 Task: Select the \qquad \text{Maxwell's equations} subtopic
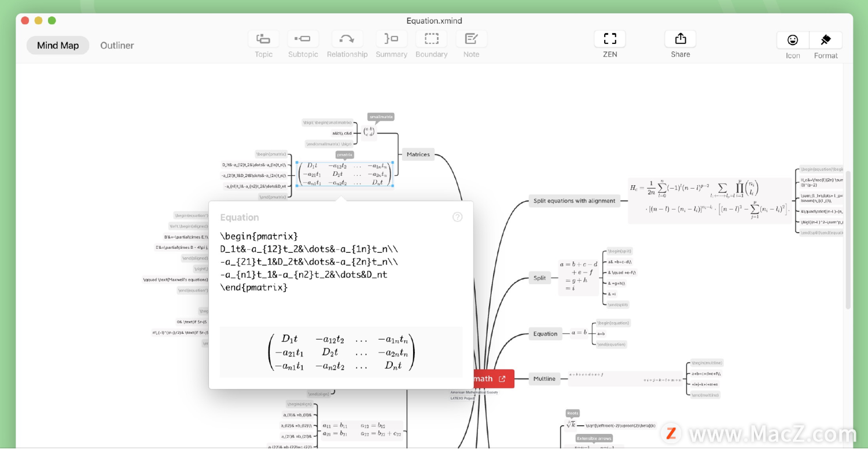pos(176,279)
